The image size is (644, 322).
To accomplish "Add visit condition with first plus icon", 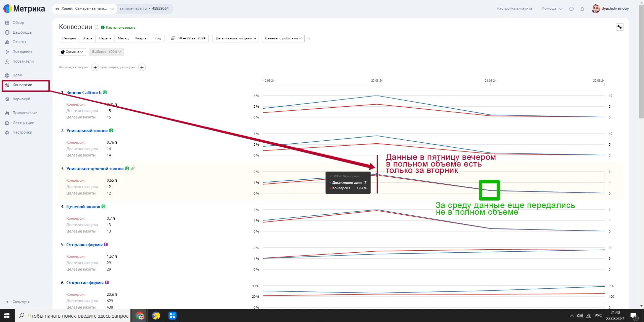I will pyautogui.click(x=95, y=67).
